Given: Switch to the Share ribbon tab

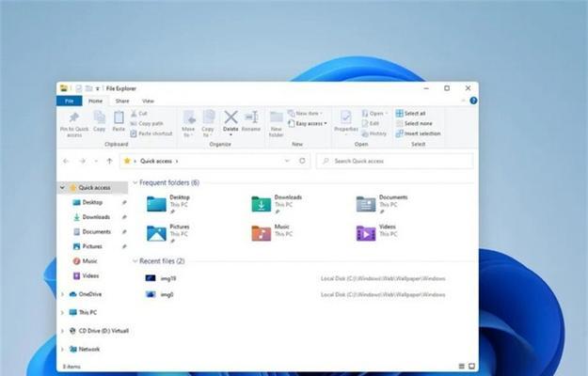Looking at the screenshot, I should click(122, 101).
